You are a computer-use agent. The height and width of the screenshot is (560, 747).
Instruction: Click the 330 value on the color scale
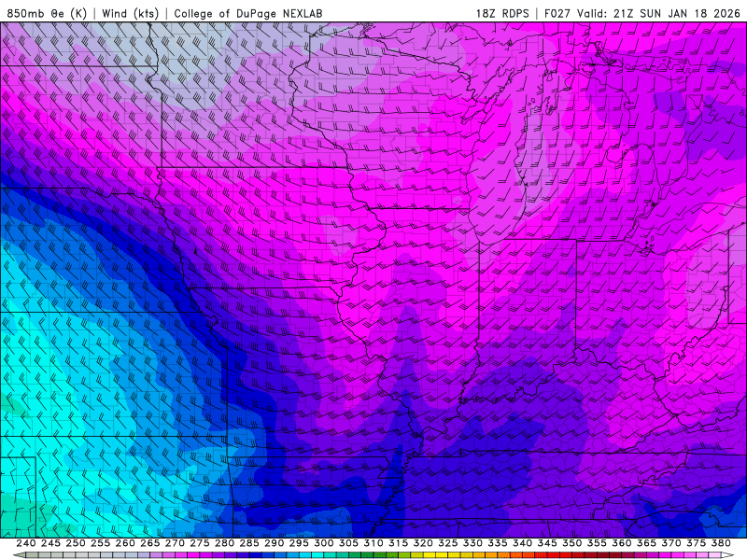pos(472,543)
